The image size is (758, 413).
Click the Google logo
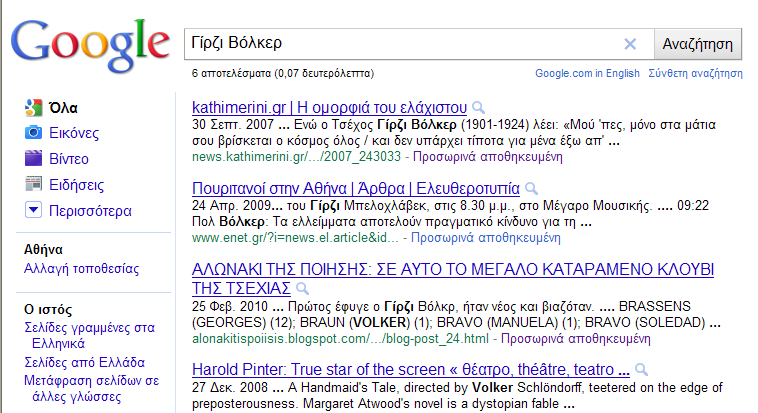[90, 44]
